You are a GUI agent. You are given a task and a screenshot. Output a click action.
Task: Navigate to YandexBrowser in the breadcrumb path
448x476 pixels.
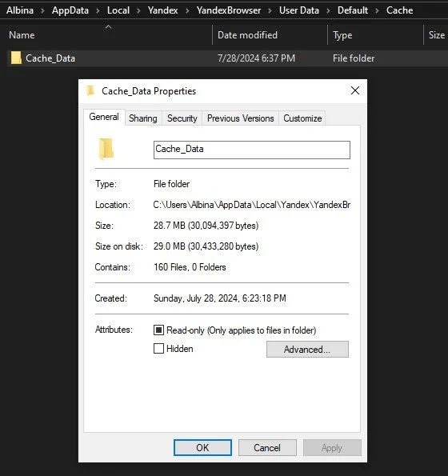click(229, 10)
